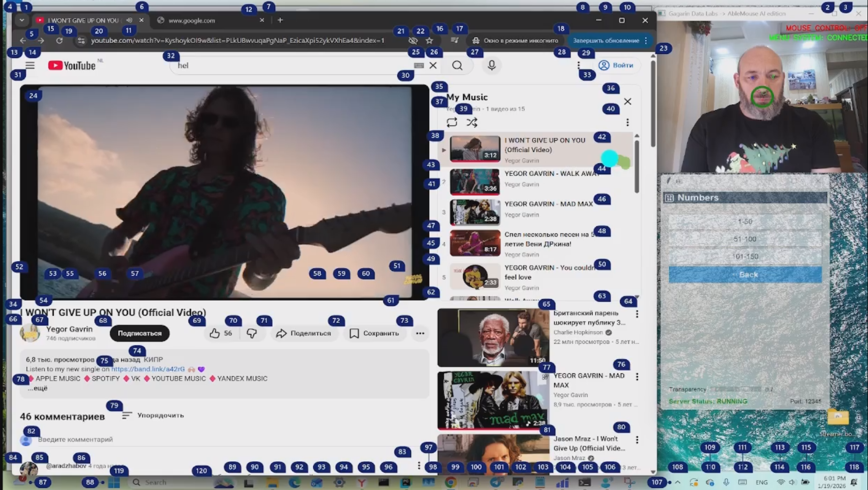Click Поделиться share button
Viewport: 868px width, 490px height.
tap(304, 333)
